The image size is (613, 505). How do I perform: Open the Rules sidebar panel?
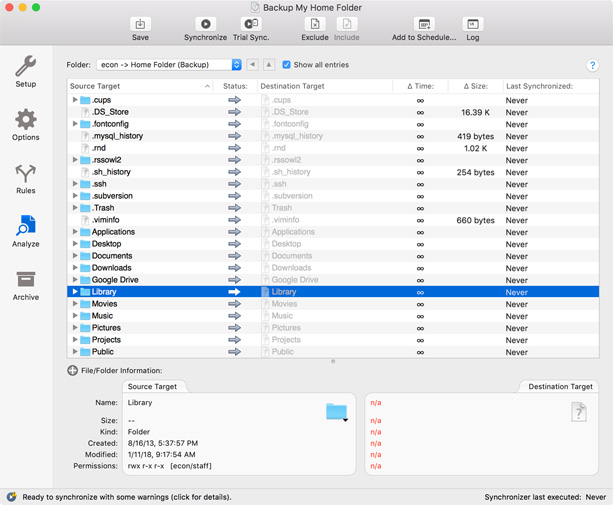pyautogui.click(x=26, y=178)
